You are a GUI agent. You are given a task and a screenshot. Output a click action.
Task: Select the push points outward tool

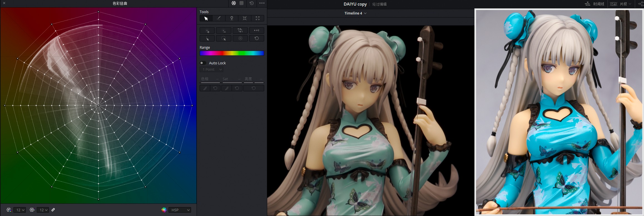click(x=257, y=18)
